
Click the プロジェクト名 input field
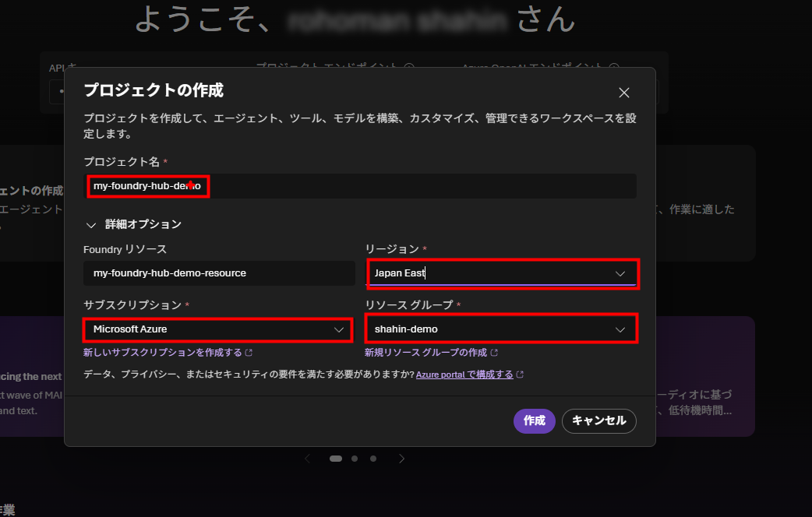point(360,186)
